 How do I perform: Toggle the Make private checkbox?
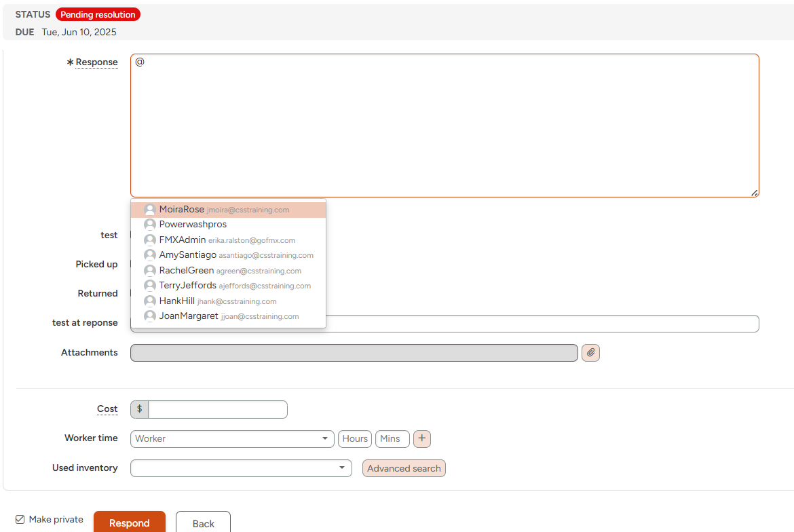[x=20, y=520]
